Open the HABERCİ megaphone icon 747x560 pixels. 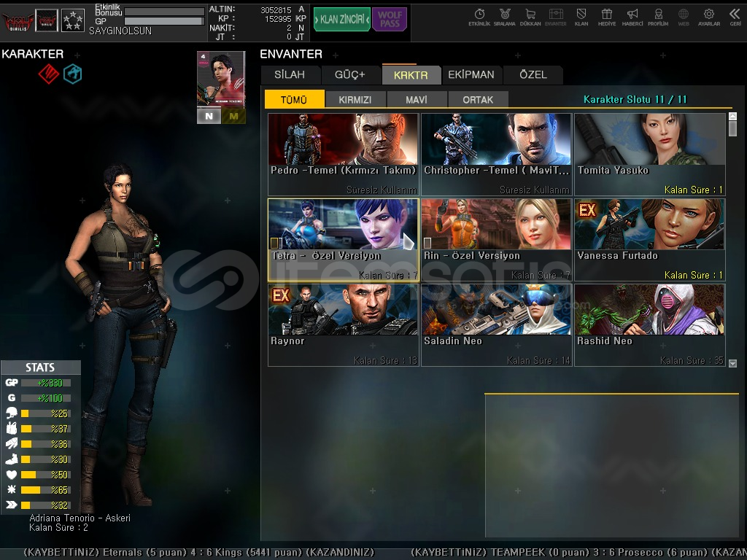(632, 17)
